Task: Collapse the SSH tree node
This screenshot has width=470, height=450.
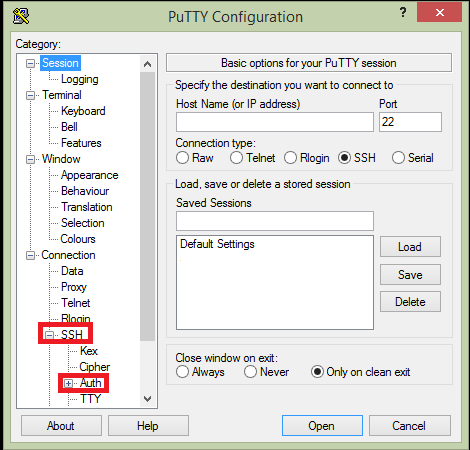Action: [49, 335]
